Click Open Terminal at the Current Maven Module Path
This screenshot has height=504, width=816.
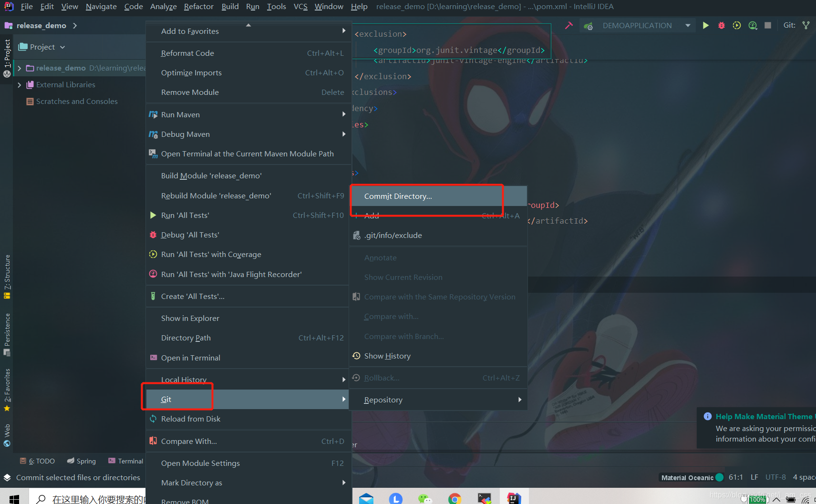tap(248, 154)
